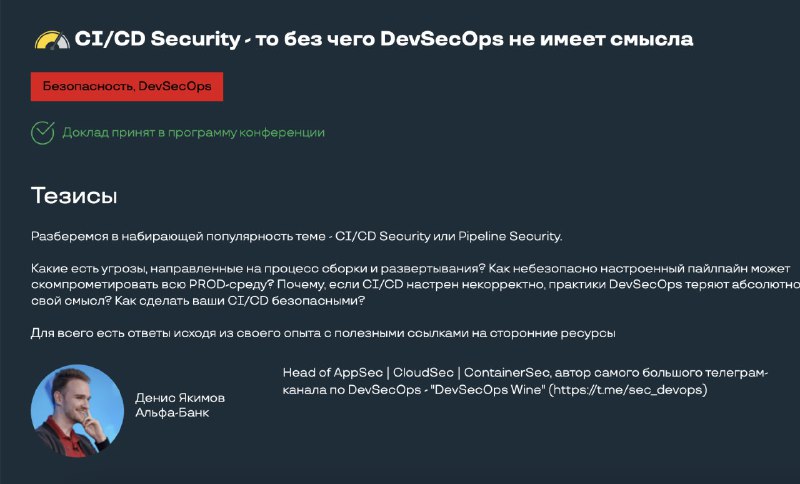Open the speaker's round profile photo
The width and height of the screenshot is (800, 484).
pyautogui.click(x=77, y=410)
